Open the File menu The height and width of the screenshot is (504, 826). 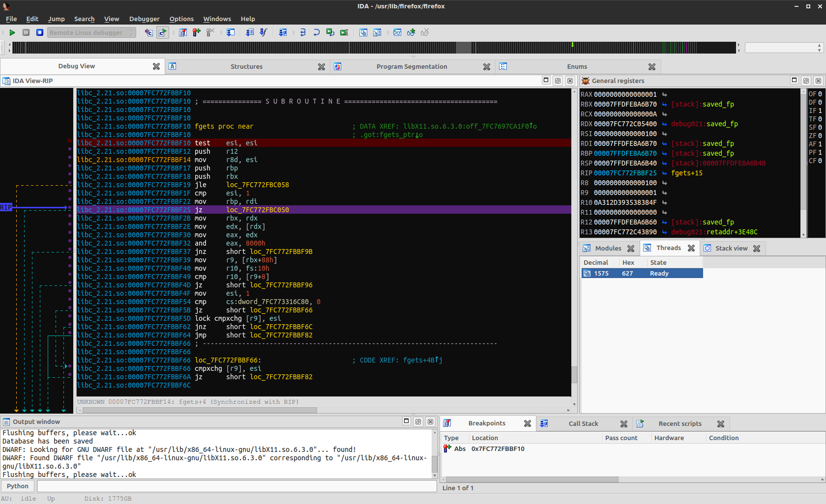[x=11, y=19]
